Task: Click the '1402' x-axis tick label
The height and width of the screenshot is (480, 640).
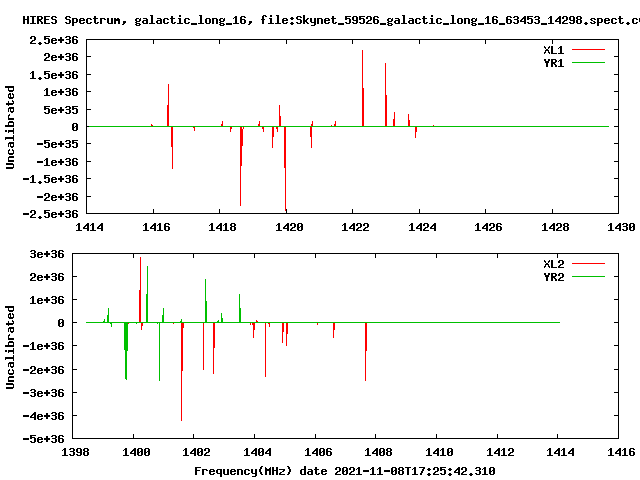Action: (x=196, y=452)
